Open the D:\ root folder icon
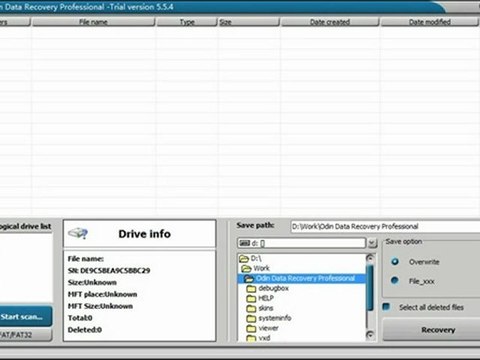480x360 pixels. 244,258
